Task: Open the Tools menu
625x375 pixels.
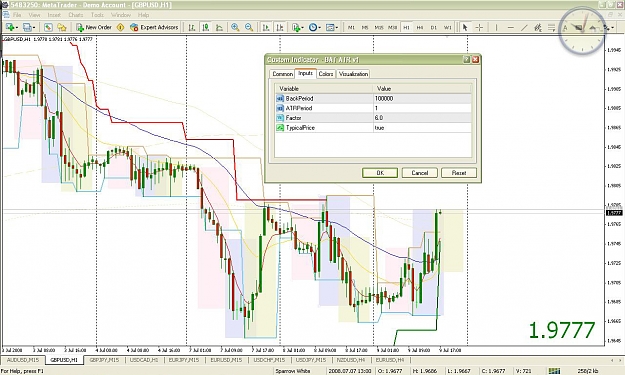Action: pyautogui.click(x=97, y=15)
